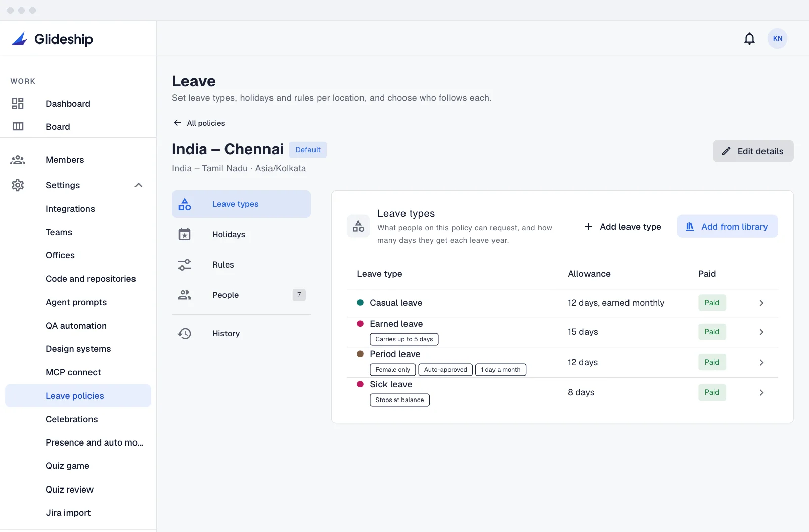Switch to the Rules tab
Screen dimensions: 809x532
pos(241,264)
